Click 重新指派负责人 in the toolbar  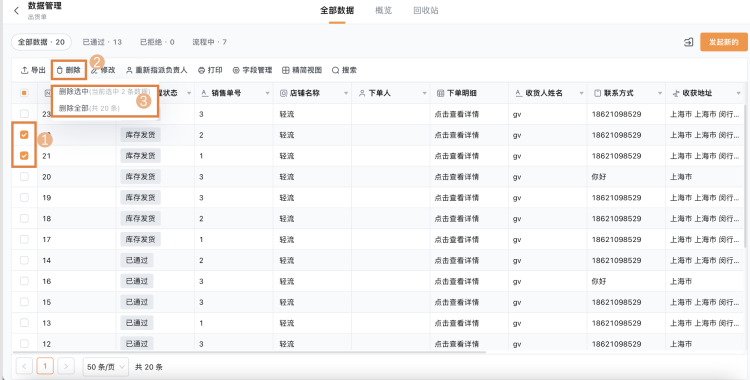(x=156, y=70)
